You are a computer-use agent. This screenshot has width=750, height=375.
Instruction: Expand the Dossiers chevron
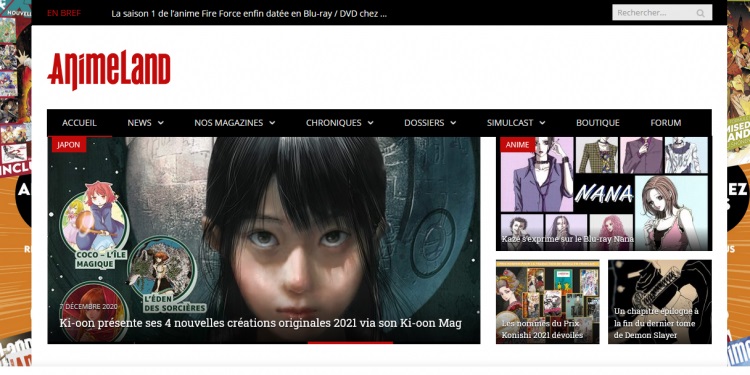[453, 123]
